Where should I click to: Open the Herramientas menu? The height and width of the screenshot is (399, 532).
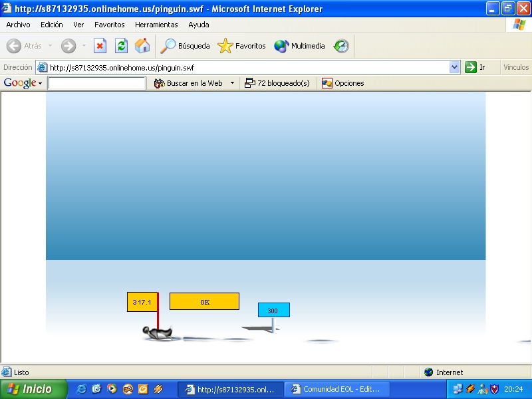[x=156, y=25]
